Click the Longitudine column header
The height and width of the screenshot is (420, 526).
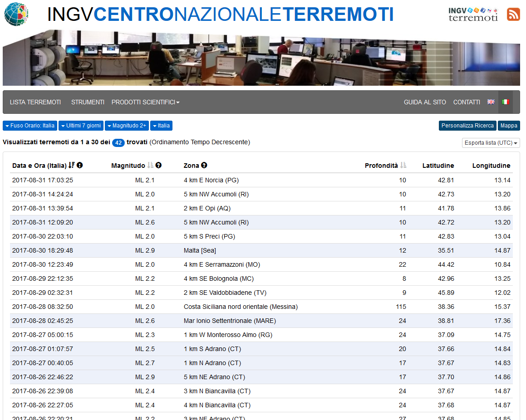click(x=491, y=165)
